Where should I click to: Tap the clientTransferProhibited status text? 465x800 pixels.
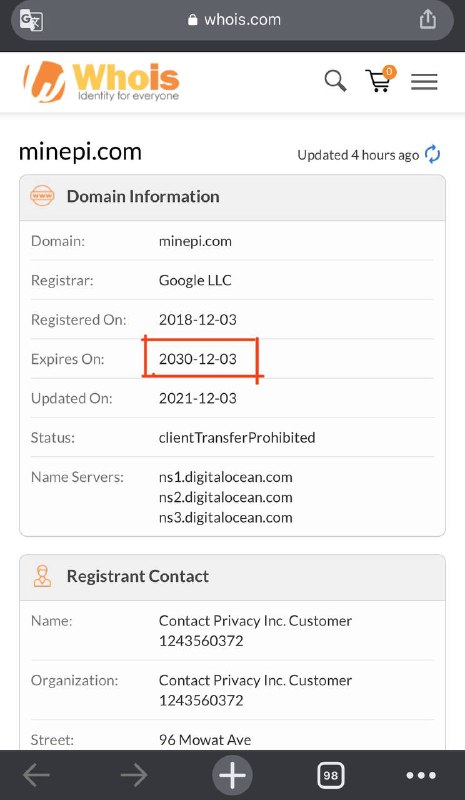coord(237,437)
